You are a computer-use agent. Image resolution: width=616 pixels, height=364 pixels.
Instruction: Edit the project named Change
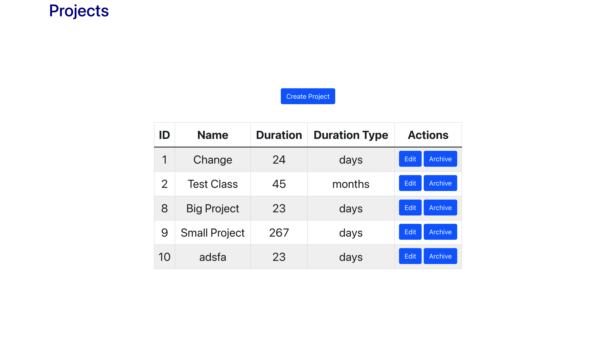pyautogui.click(x=410, y=159)
